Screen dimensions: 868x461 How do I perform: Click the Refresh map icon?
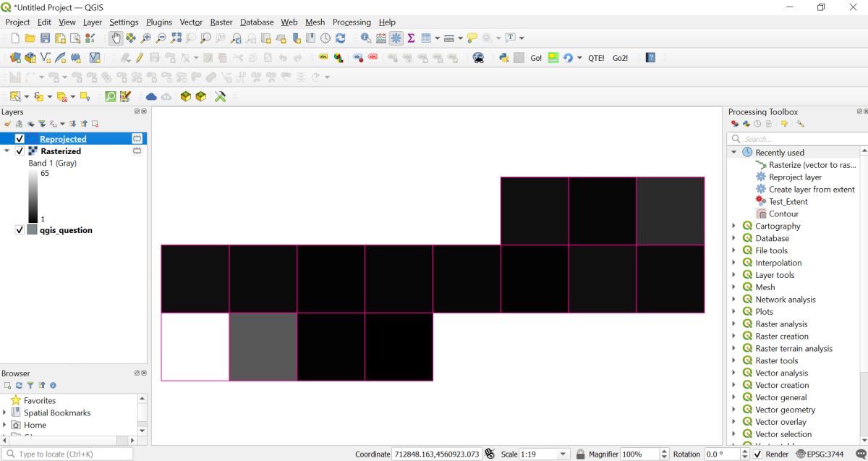(340, 38)
